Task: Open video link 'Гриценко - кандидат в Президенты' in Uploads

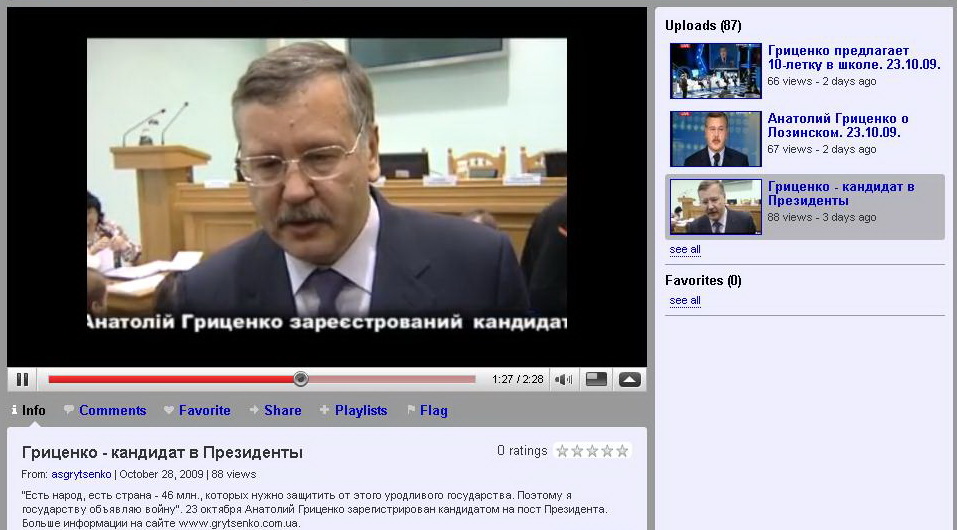Action: 841,193
